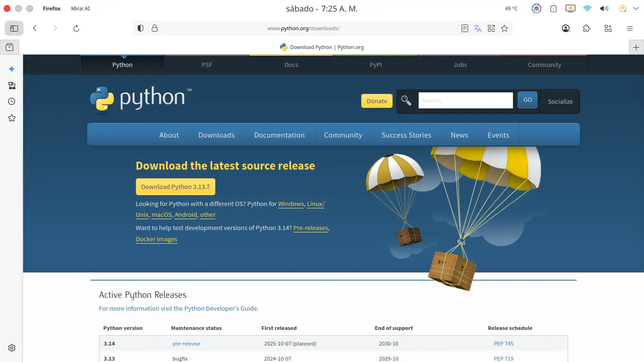644x362 pixels.
Task: Click the grid-plus toolbar icon
Action: click(x=608, y=28)
